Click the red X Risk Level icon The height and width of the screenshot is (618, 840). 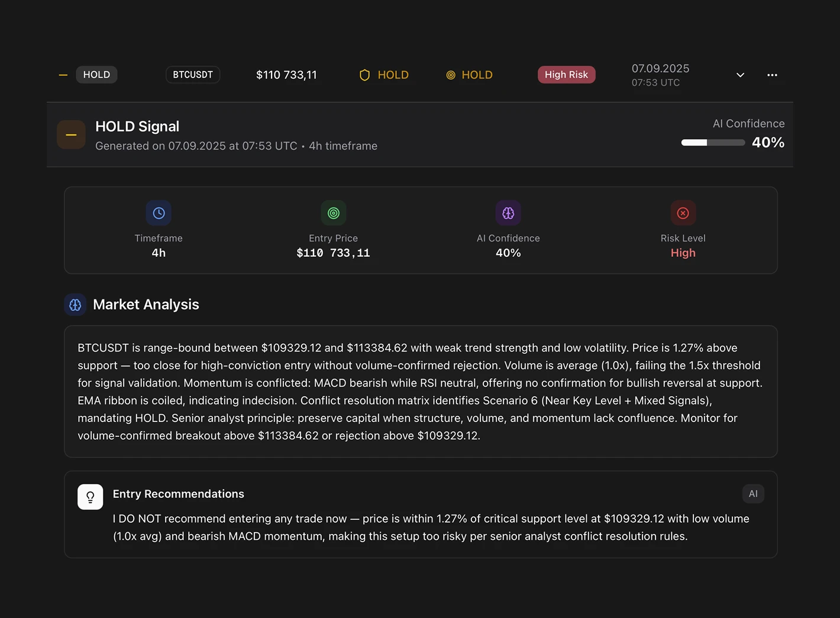coord(683,213)
